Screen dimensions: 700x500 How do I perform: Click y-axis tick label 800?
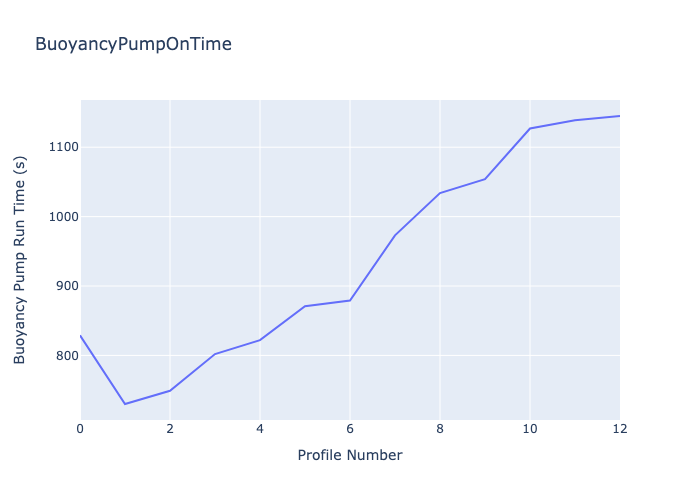pos(58,356)
